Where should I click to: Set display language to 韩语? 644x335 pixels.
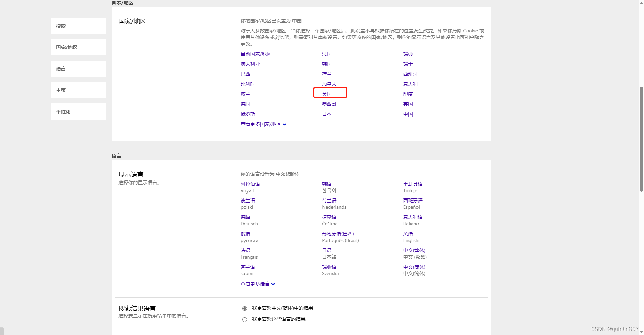tap(327, 184)
